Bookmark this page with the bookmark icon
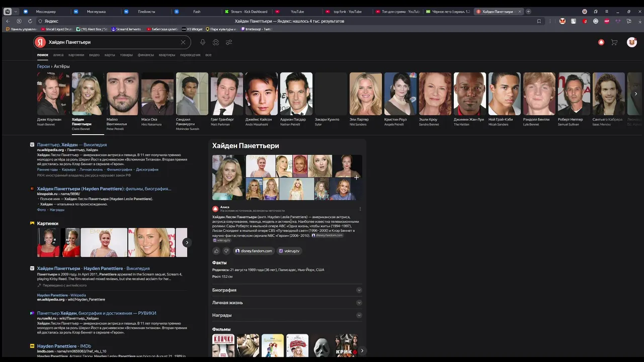Viewport: 644px width, 362px height. click(x=539, y=21)
